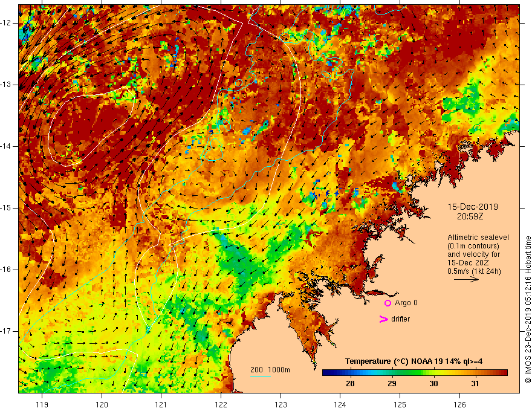Click the '200 1000m' bathymetry label
532x411 pixels.
(x=270, y=370)
